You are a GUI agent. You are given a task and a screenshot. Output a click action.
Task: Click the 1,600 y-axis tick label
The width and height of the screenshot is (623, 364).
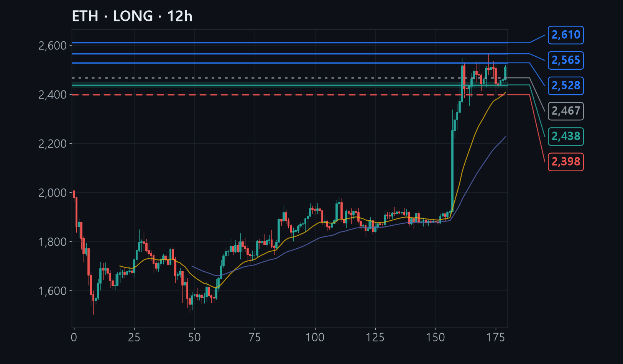(53, 291)
